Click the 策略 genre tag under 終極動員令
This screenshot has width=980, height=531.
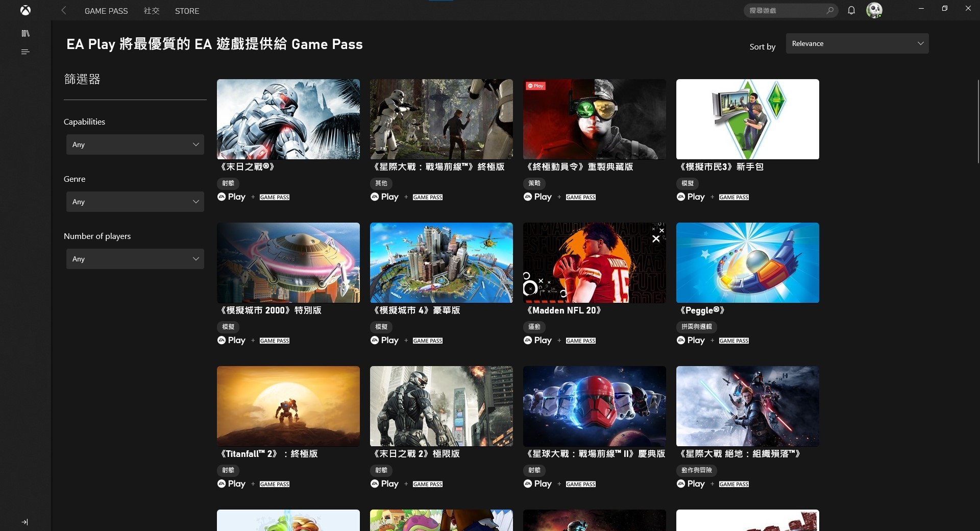(x=534, y=183)
